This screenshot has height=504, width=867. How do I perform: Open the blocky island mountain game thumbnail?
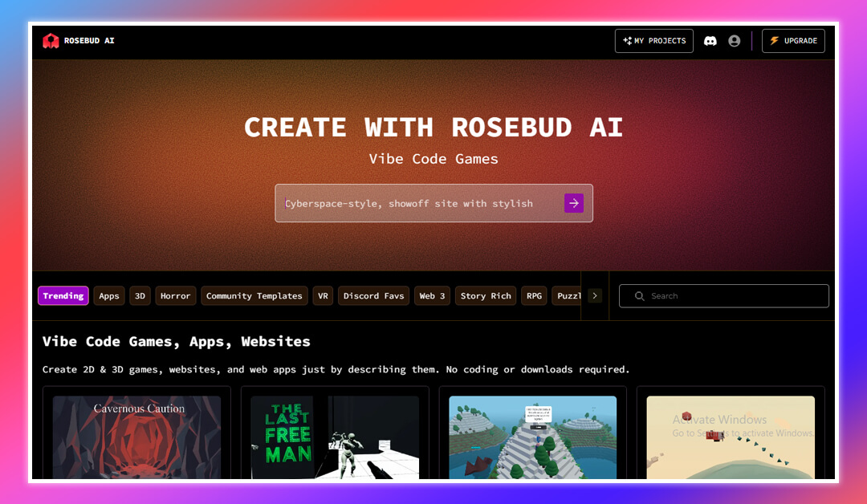(532, 437)
